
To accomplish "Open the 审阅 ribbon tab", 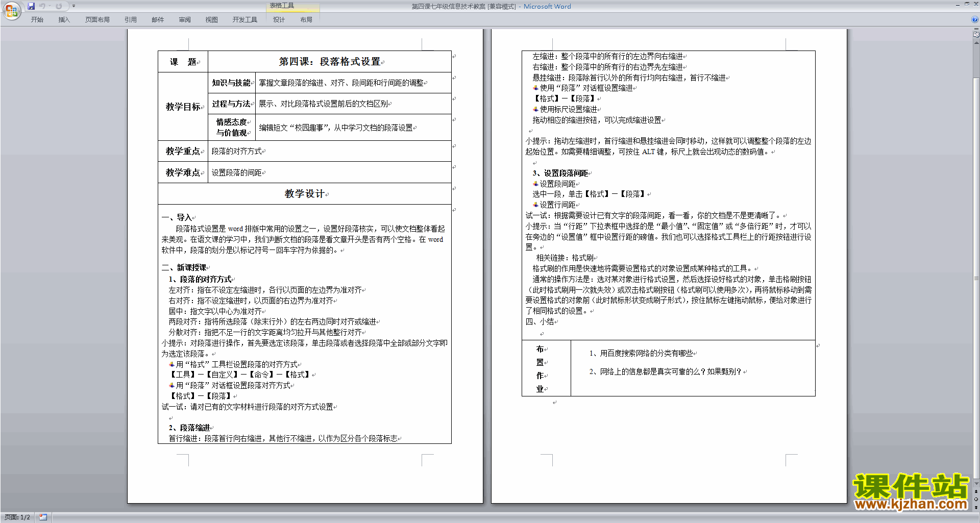I will (x=185, y=20).
